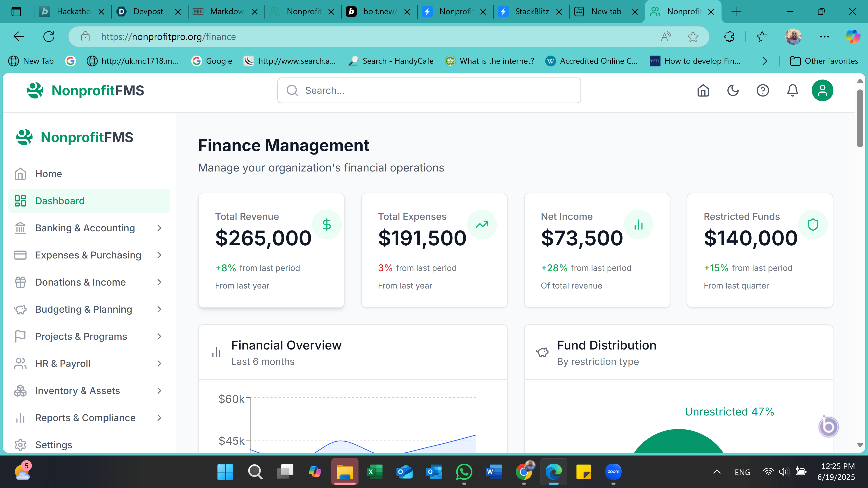868x488 pixels.
Task: Click the bar chart icon on Net Income card
Action: coord(639,224)
